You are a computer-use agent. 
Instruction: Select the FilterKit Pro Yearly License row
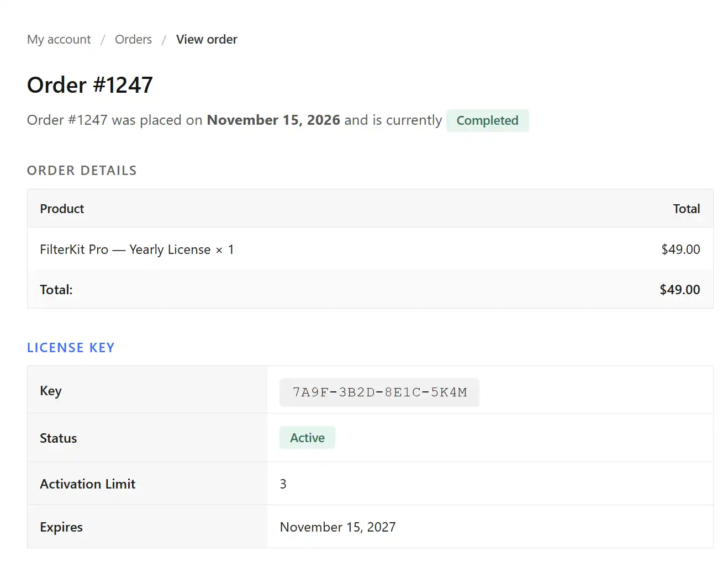click(137, 249)
